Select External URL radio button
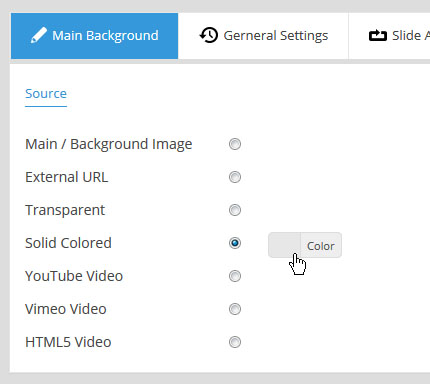The height and width of the screenshot is (384, 430). click(235, 177)
